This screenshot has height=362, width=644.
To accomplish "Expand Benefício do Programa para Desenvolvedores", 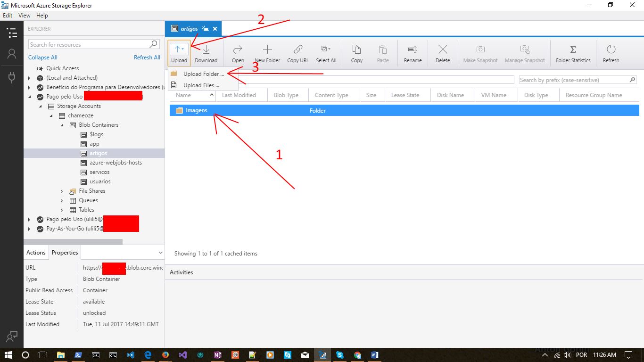I will click(29, 87).
